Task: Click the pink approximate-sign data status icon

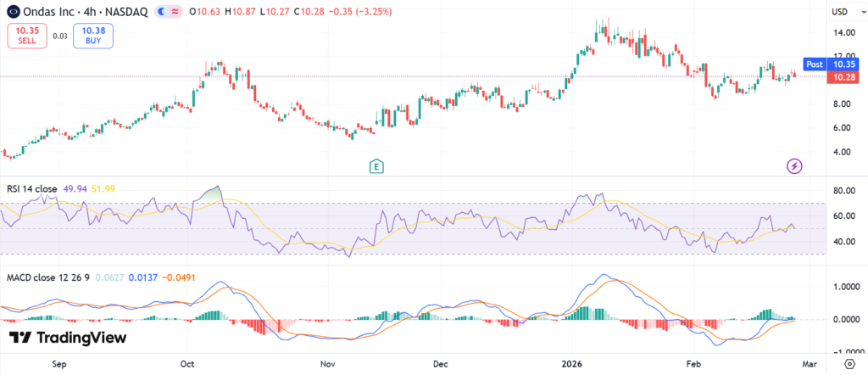Action: [x=175, y=11]
